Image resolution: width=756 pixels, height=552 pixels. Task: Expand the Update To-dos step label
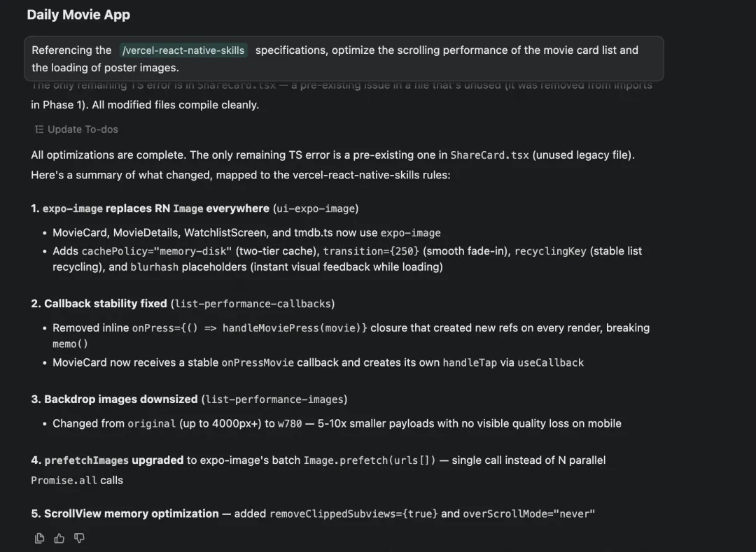tap(83, 129)
